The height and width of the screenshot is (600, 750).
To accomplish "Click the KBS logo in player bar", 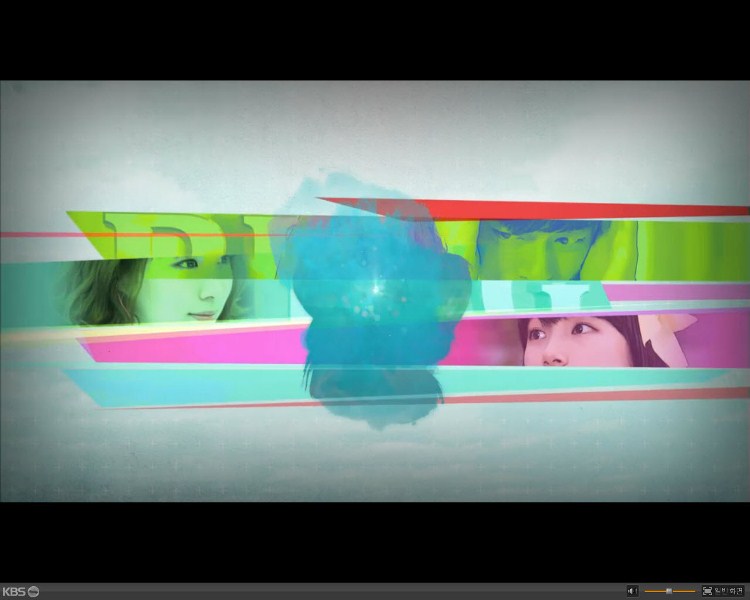I will click(20, 591).
